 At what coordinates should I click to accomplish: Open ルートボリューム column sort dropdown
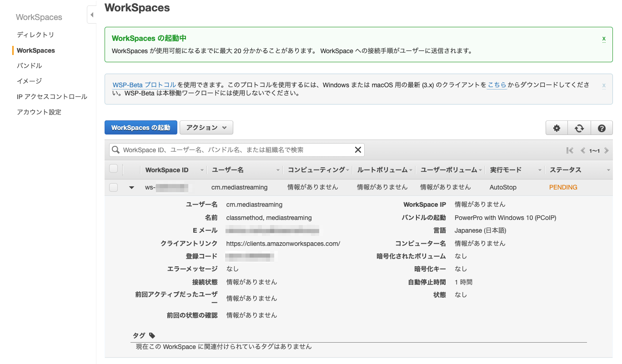(411, 170)
